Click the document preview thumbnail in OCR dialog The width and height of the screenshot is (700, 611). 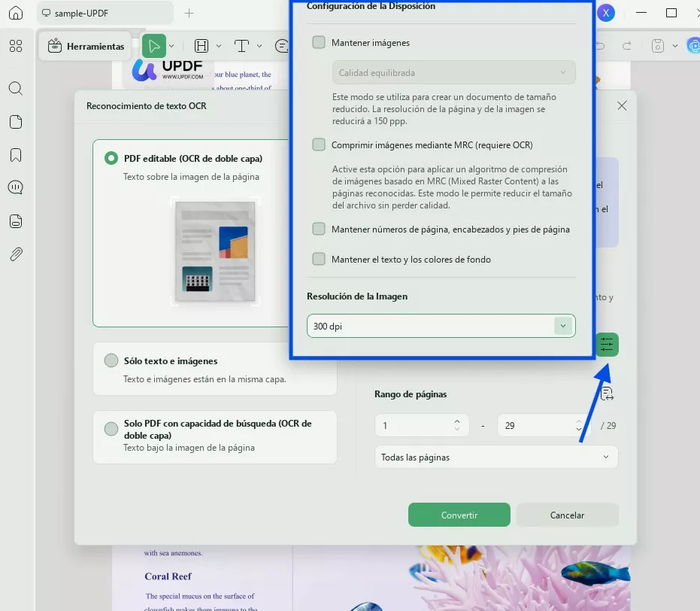point(215,251)
